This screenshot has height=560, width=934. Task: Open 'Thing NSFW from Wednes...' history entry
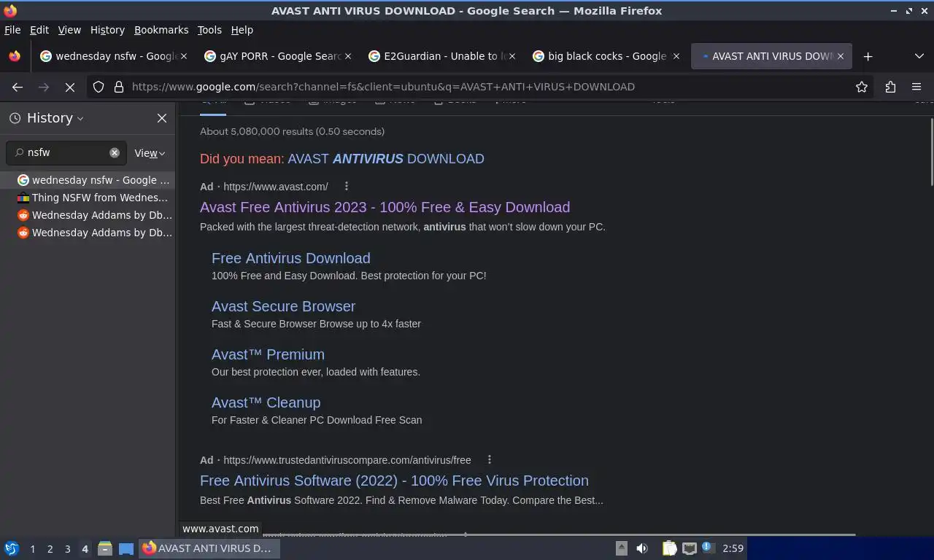click(x=88, y=198)
